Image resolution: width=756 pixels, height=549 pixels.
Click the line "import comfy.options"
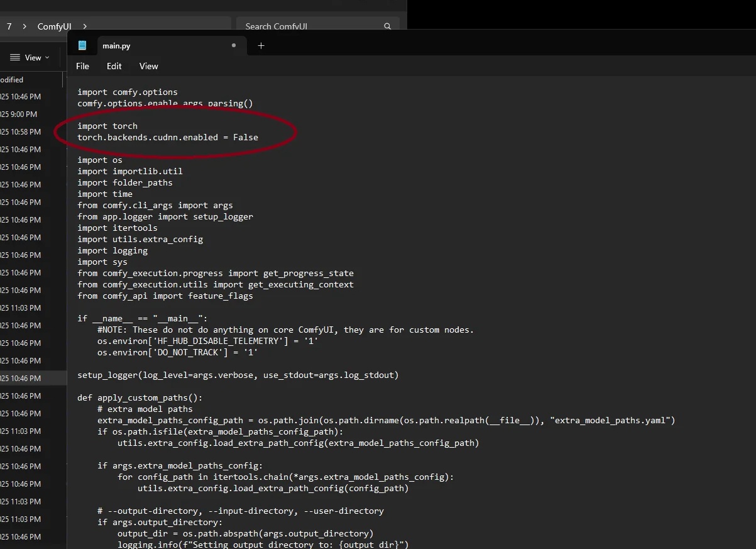128,92
